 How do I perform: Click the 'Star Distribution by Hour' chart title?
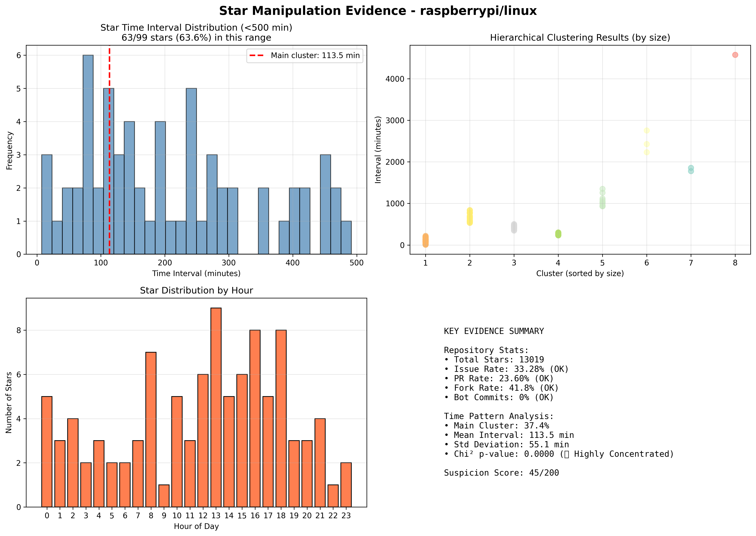click(196, 290)
